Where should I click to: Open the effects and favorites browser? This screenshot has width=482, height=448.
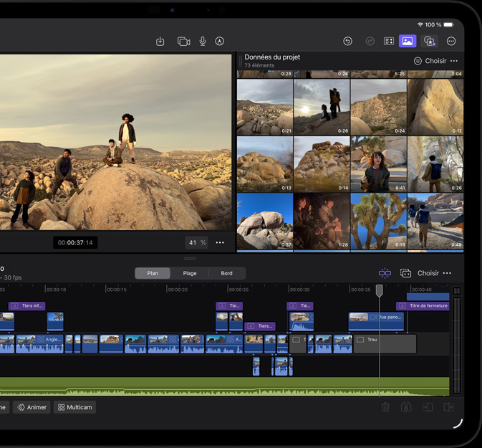[x=429, y=42]
